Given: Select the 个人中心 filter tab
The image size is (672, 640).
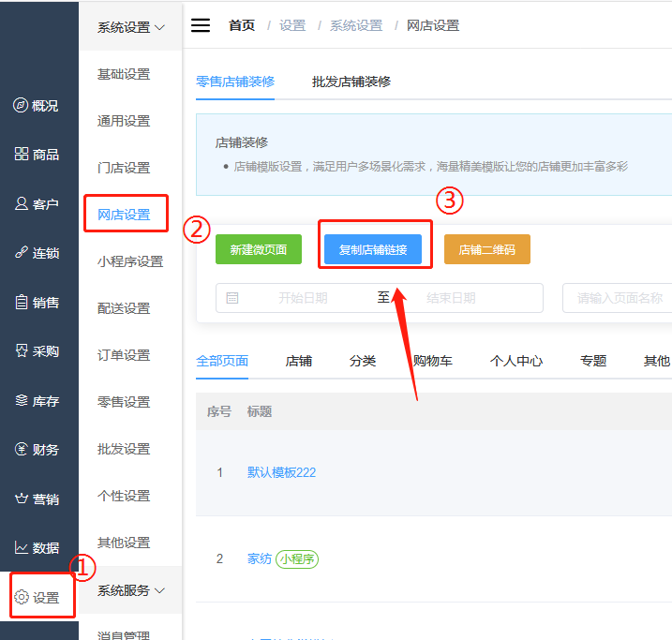Looking at the screenshot, I should (x=516, y=361).
